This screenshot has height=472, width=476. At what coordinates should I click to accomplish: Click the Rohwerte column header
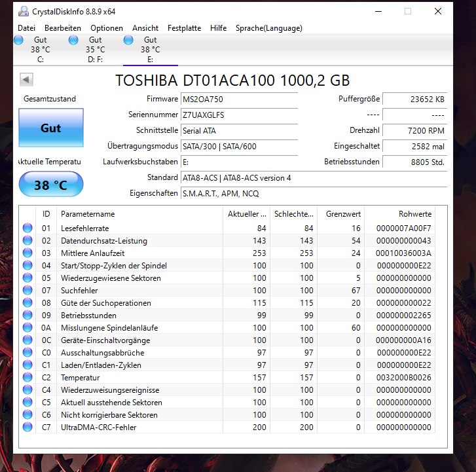point(400,214)
